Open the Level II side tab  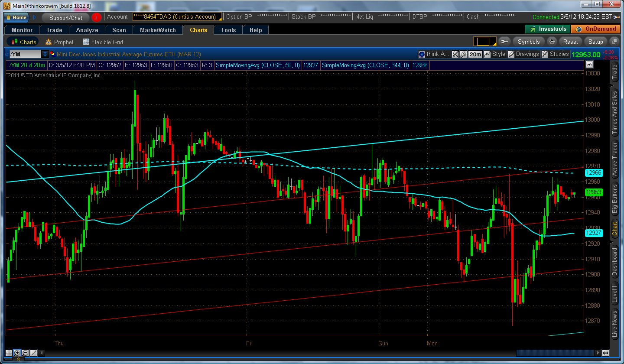pos(614,293)
